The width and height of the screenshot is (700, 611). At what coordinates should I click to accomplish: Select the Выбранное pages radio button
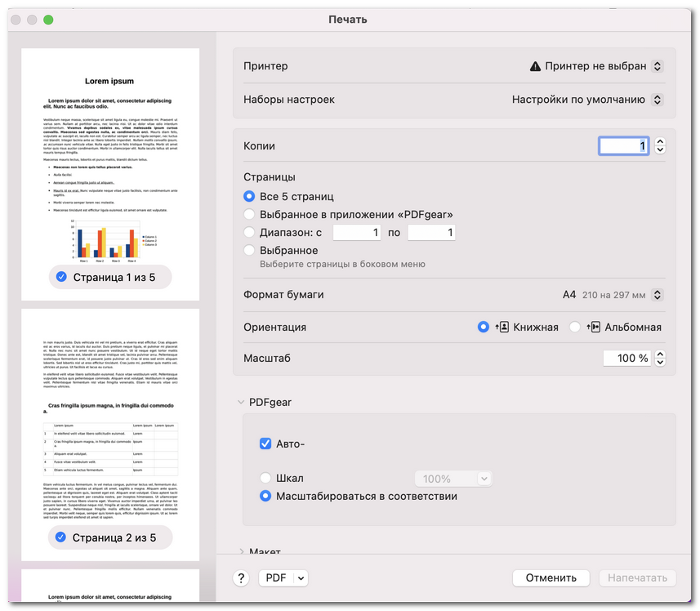point(249,250)
